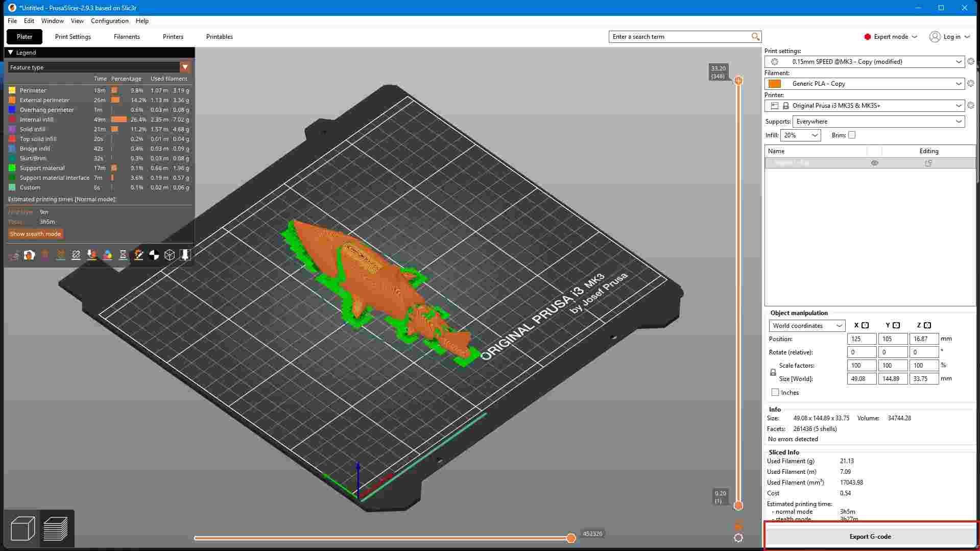The image size is (980, 551).
Task: Open Print settings gear icon
Action: (971, 61)
